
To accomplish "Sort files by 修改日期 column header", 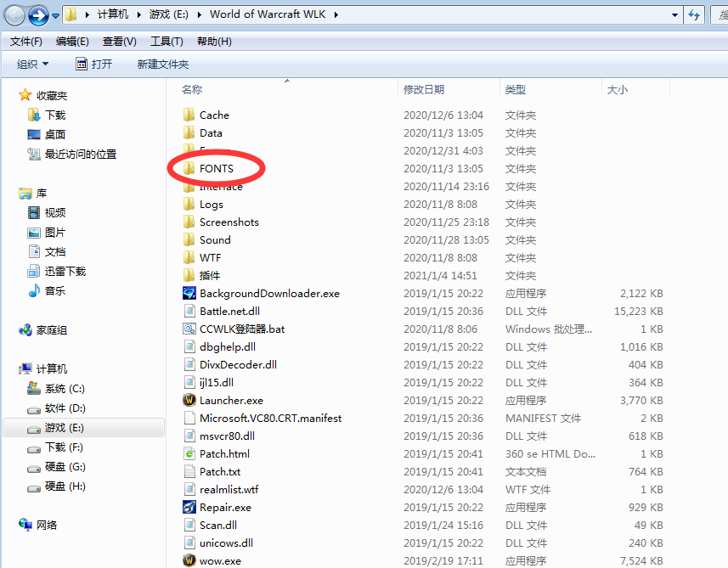I will click(424, 89).
